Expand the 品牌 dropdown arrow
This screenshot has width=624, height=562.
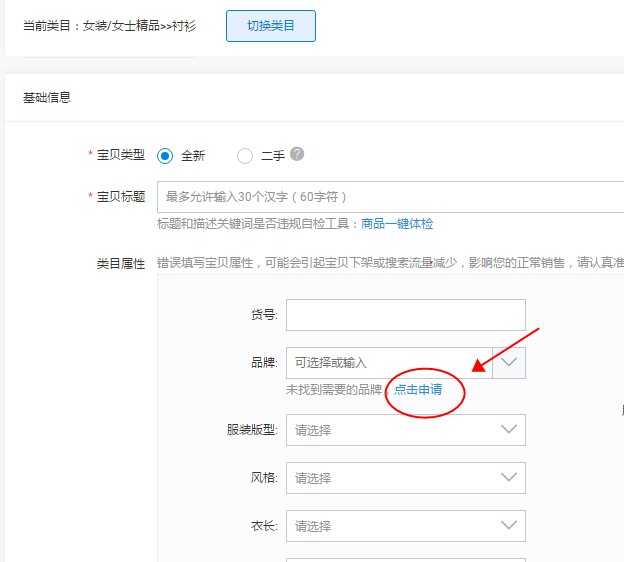pyautogui.click(x=509, y=363)
